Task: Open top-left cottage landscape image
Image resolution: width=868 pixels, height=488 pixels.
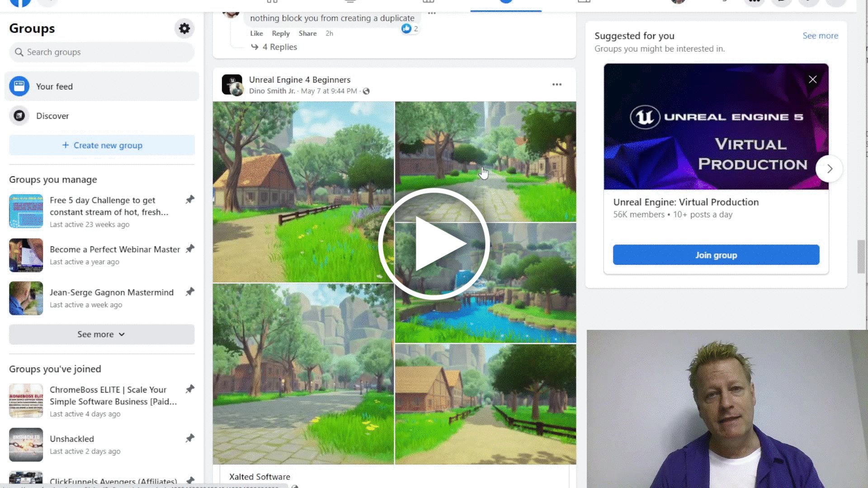Action: [303, 192]
